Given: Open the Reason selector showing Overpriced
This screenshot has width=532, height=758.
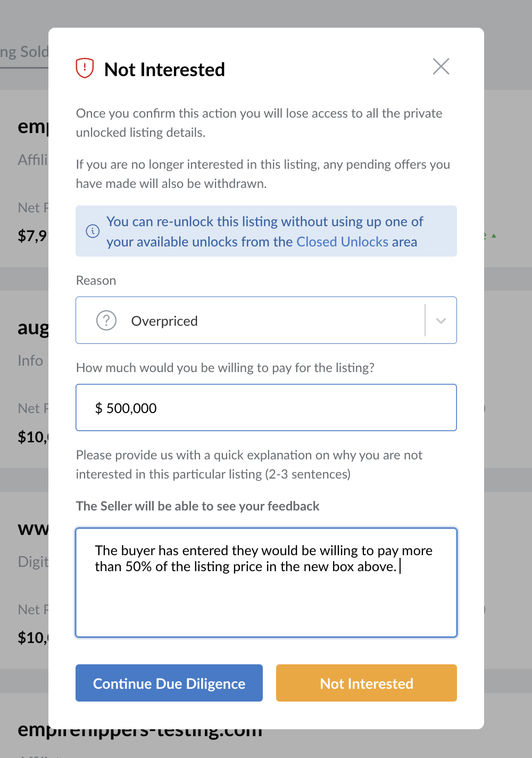Looking at the screenshot, I should point(266,320).
